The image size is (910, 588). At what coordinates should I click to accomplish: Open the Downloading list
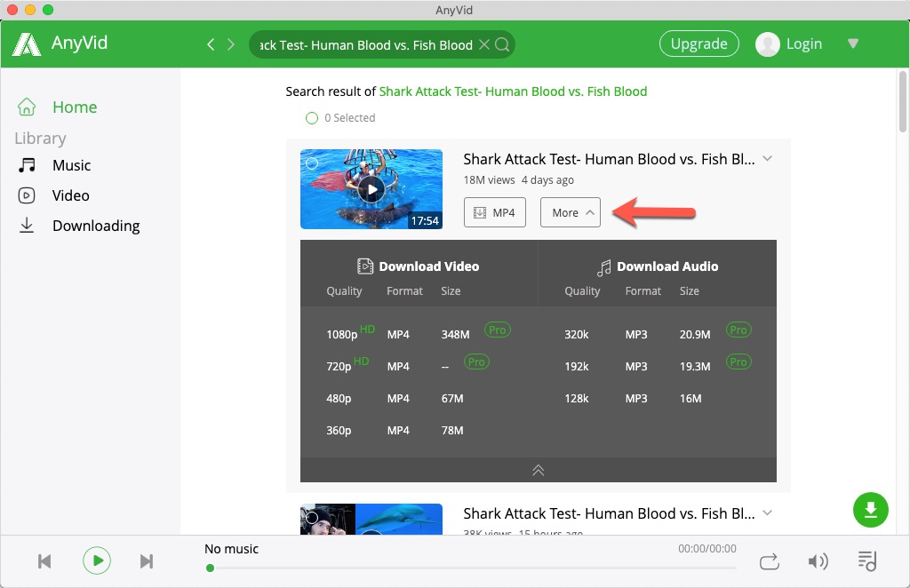pyautogui.click(x=79, y=226)
